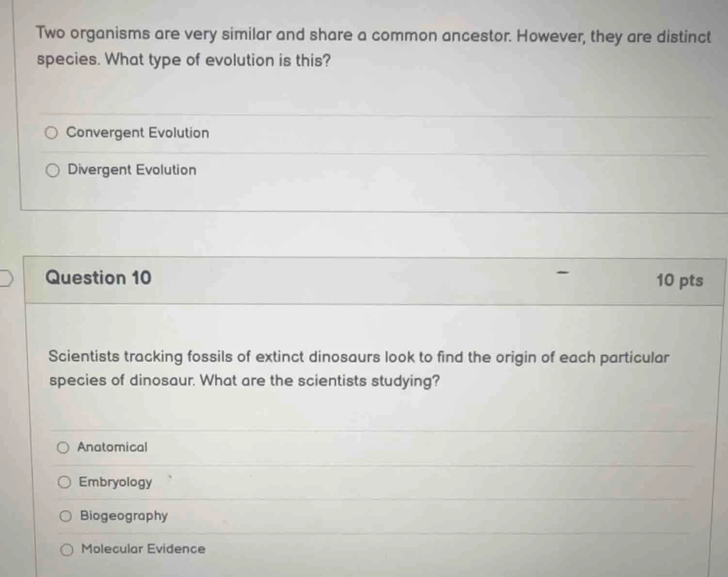Collapse Question 10 using the dash icon

563,273
